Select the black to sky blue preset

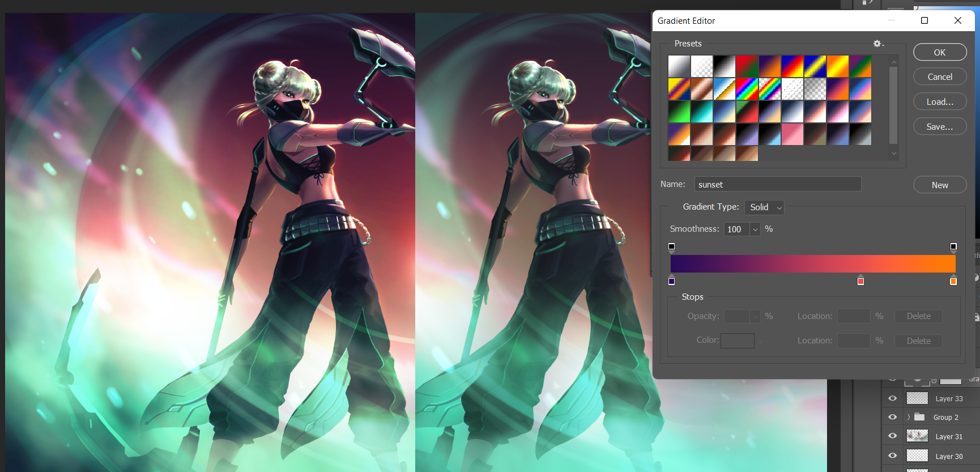coord(770,134)
